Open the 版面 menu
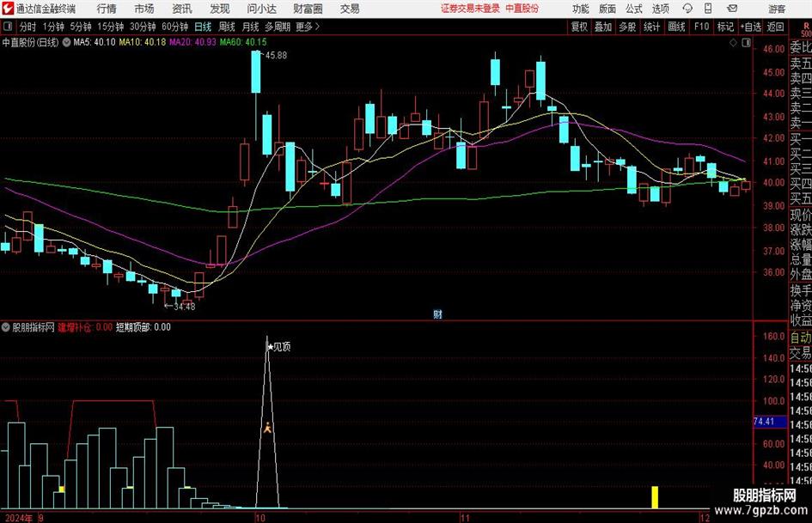Viewport: 812px width, 523px height. pos(607,9)
